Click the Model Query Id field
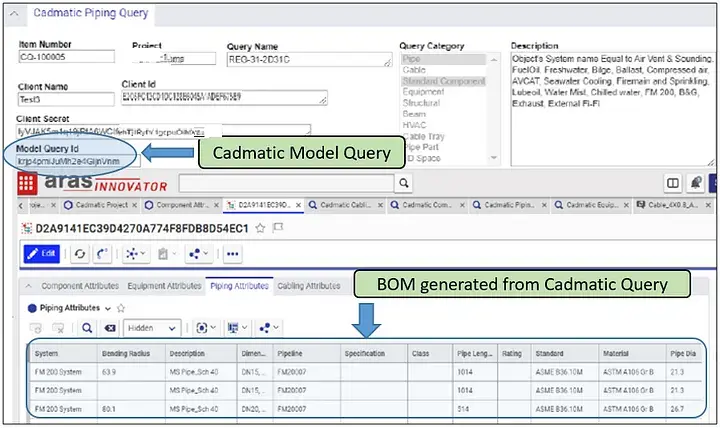The image size is (720, 428). coord(79,161)
